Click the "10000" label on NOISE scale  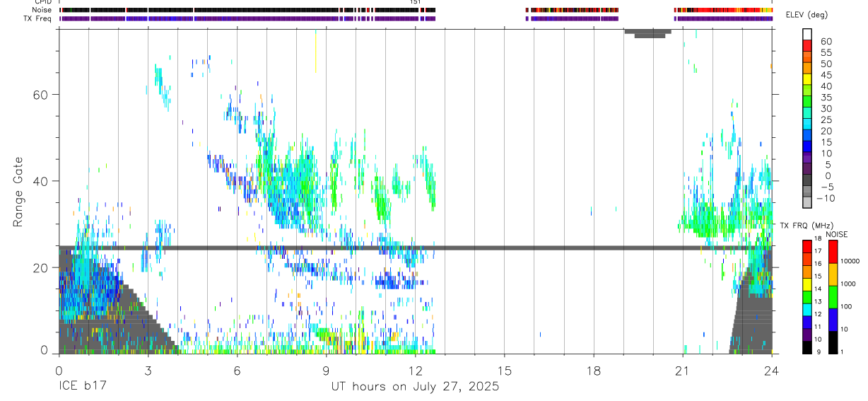851,261
